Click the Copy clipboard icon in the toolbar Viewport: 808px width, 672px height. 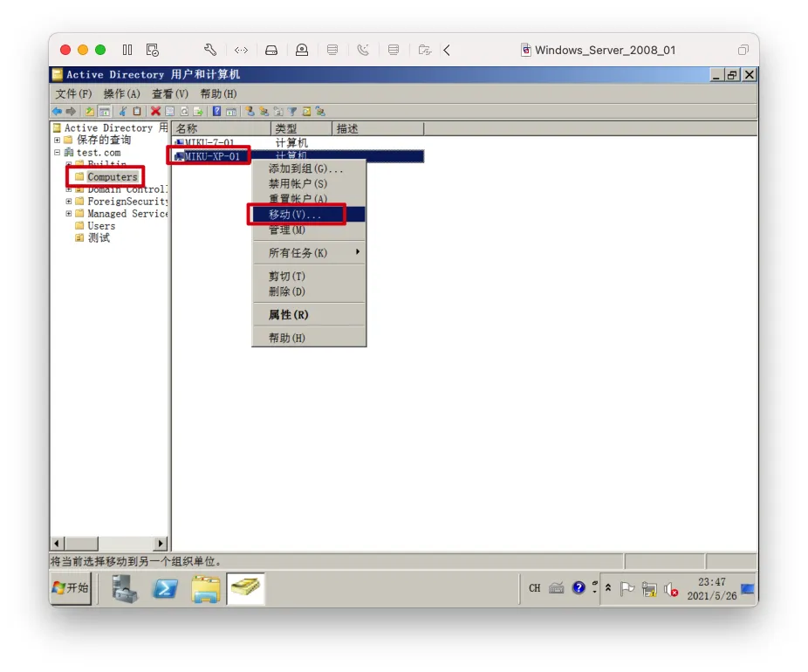(137, 112)
